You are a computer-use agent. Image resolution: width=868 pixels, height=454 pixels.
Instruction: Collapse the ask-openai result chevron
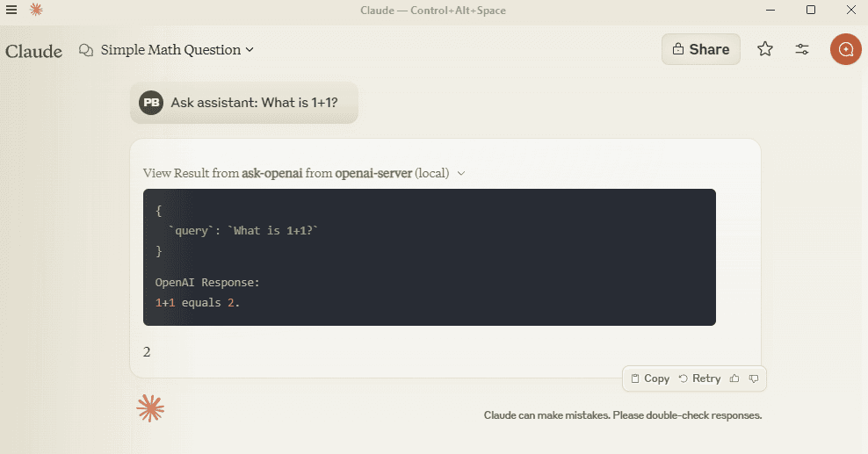pyautogui.click(x=461, y=173)
